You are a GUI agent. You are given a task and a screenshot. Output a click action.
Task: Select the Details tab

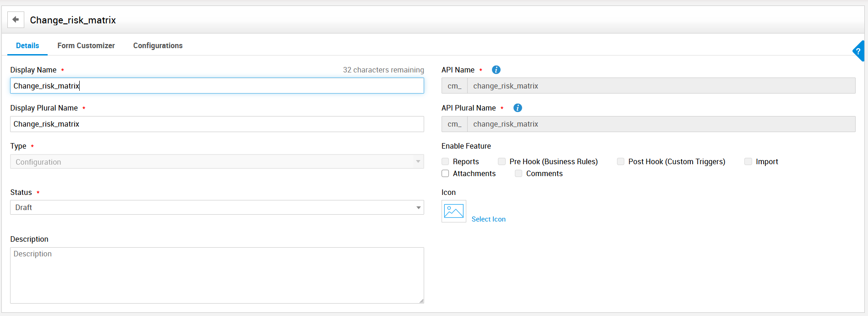[x=27, y=45]
